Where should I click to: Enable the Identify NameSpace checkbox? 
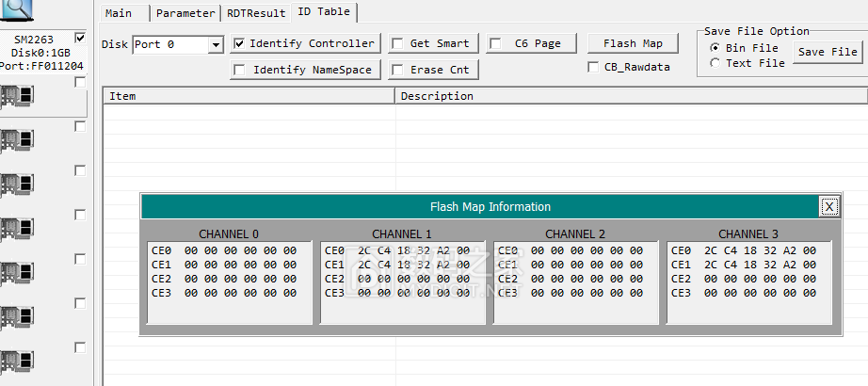239,71
